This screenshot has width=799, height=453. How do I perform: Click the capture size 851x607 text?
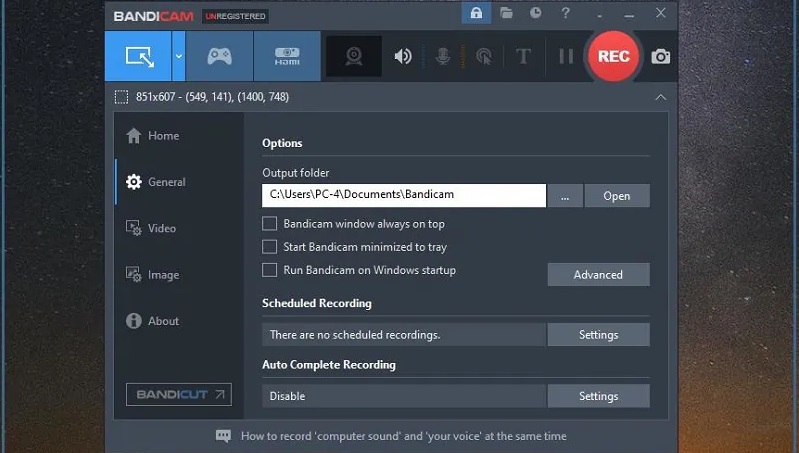[x=212, y=97]
